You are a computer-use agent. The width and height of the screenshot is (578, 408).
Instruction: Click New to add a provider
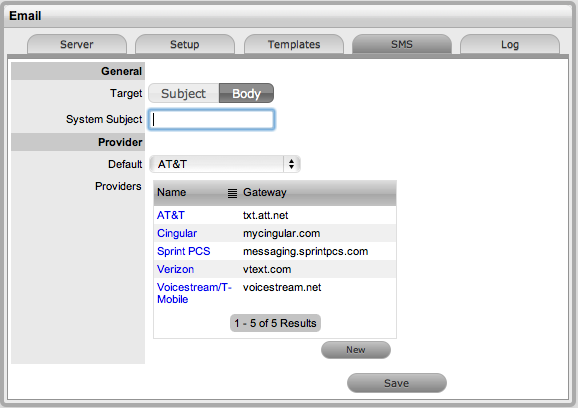pos(356,350)
